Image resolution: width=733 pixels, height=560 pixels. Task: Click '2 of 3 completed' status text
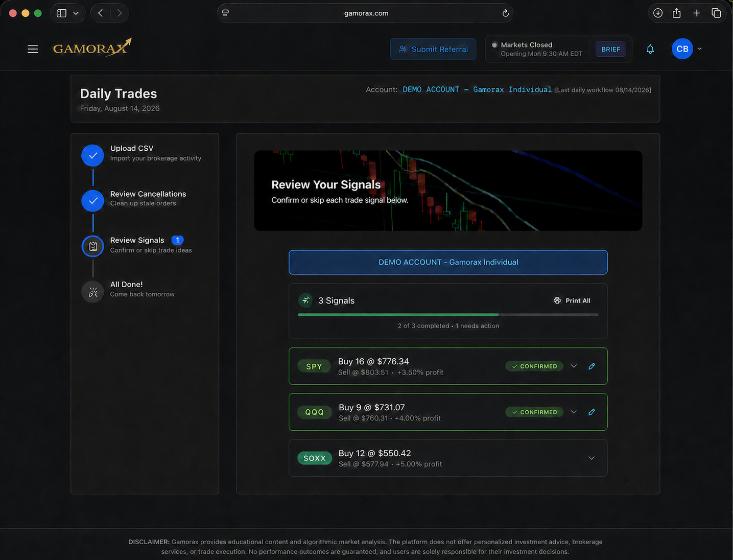pyautogui.click(x=423, y=326)
